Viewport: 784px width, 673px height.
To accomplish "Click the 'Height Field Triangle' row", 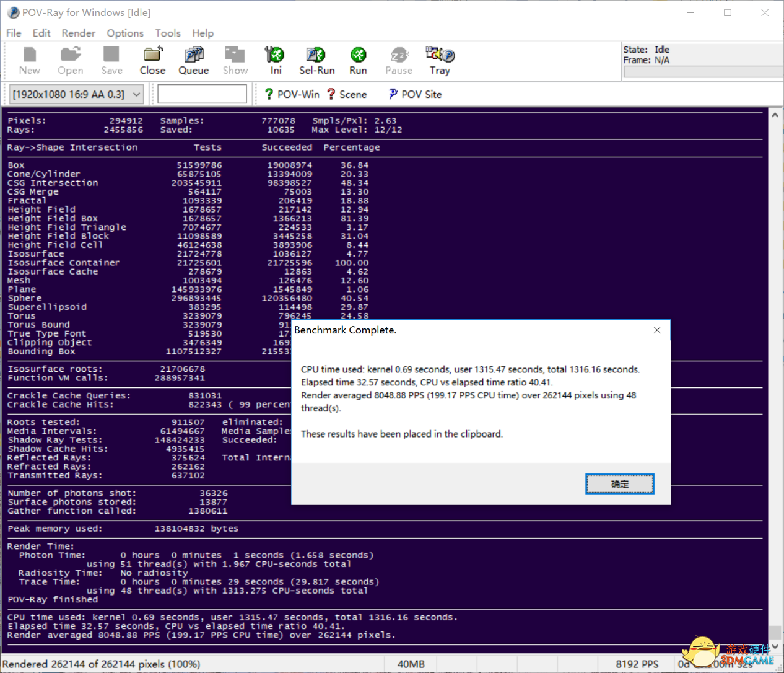I will [188, 227].
